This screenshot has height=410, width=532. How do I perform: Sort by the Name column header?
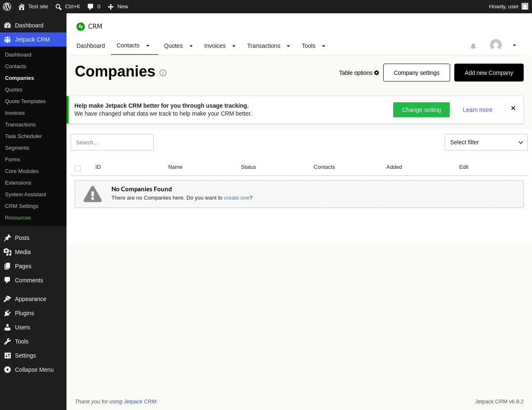pos(175,167)
